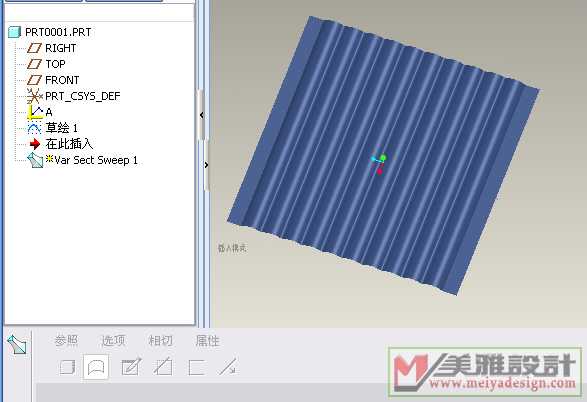Toggle the remove material option
This screenshot has width=587, height=402.
tap(163, 367)
